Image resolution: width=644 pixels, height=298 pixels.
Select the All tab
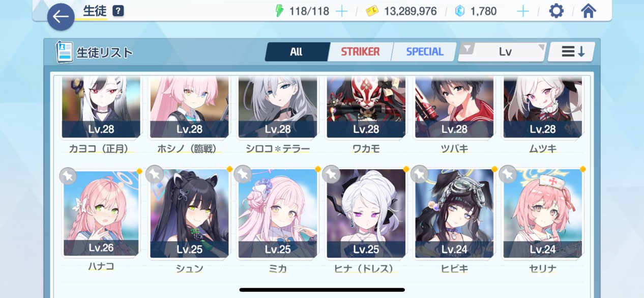click(297, 52)
